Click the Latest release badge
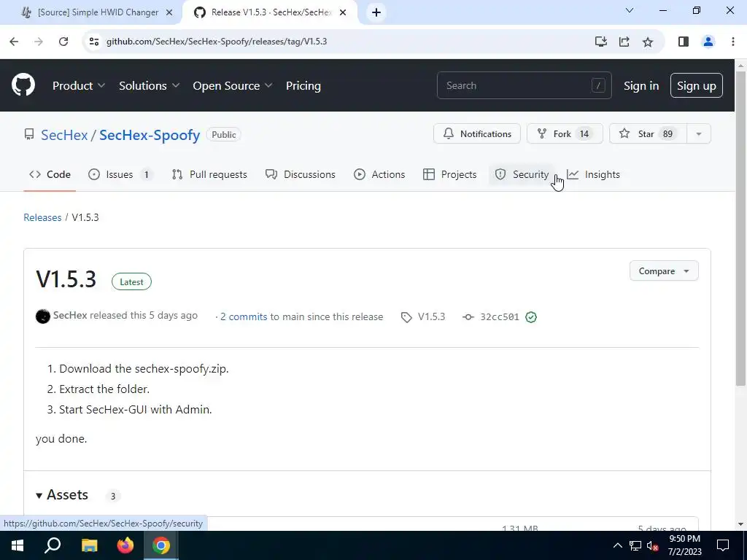Screen dimensions: 747x560 (x=131, y=282)
